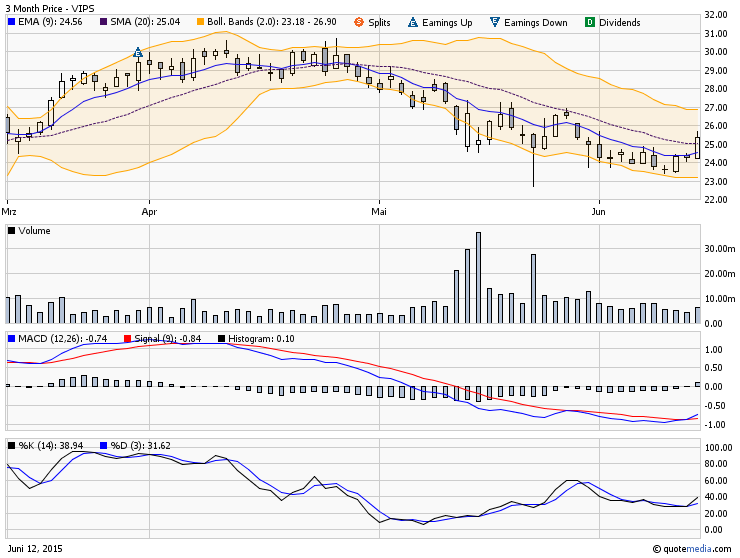Click the copyright symbol beside quotemedia
Screen dimensions: 740x558
[x=656, y=548]
